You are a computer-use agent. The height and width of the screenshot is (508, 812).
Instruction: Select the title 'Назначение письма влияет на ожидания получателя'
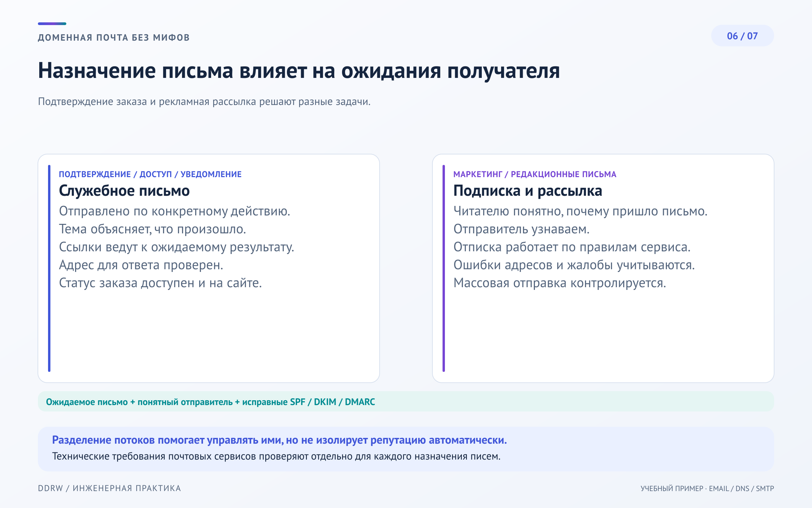(x=299, y=71)
